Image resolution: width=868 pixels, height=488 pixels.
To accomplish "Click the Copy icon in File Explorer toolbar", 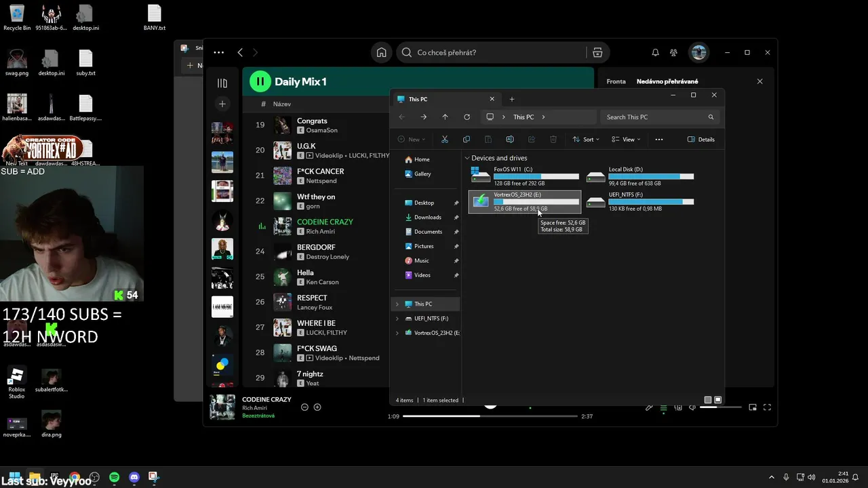I will pos(467,139).
